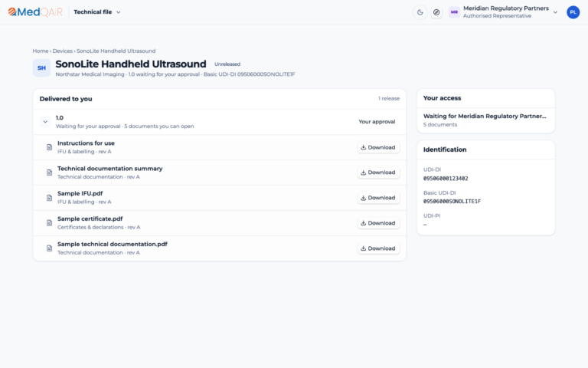Click the SonoLite Handheld Ultrasound page title

point(131,64)
